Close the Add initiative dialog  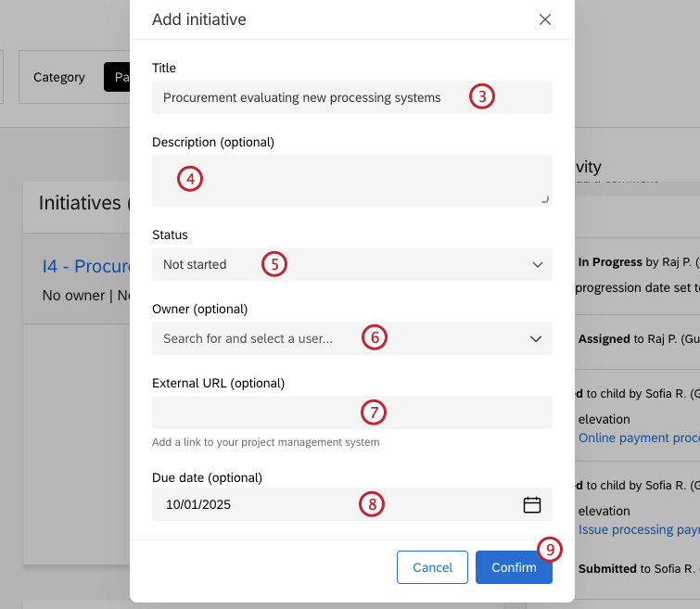[x=545, y=19]
